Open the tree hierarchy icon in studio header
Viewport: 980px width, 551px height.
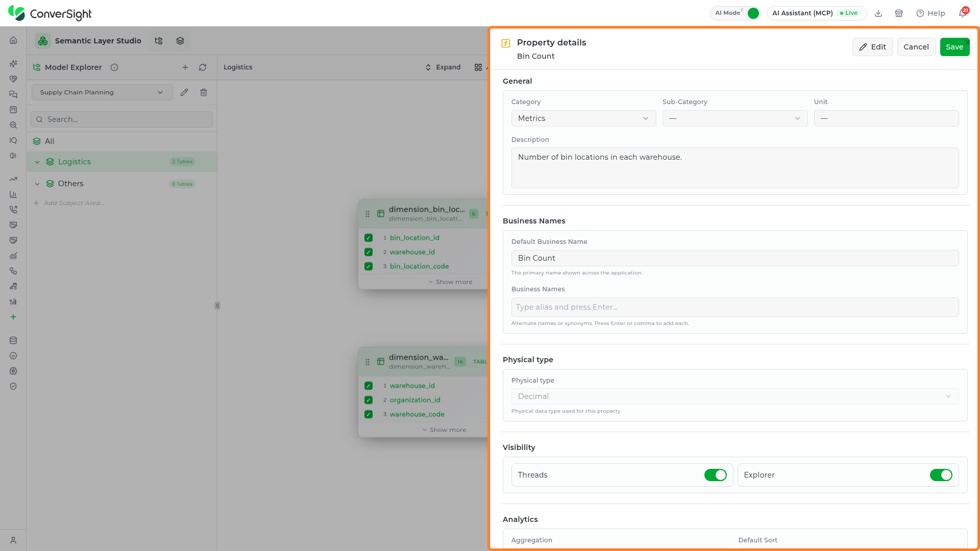[x=159, y=41]
